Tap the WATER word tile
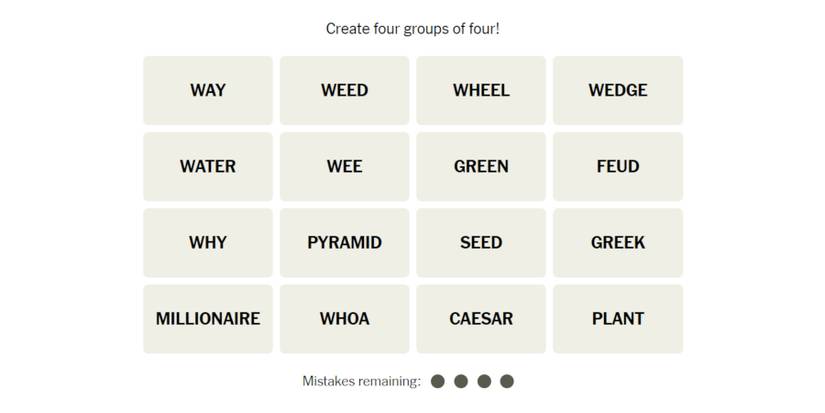This screenshot has width=825, height=413. (x=208, y=166)
